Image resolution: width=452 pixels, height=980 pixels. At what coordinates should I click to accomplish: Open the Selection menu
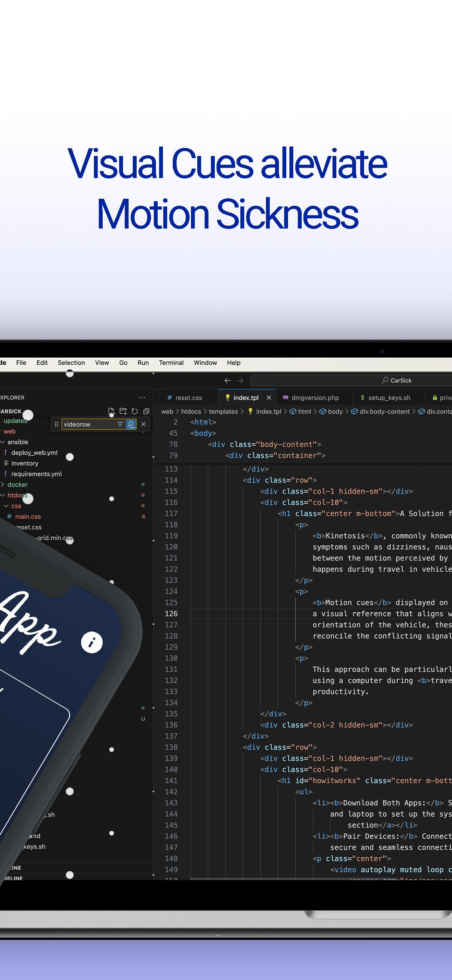point(71,362)
